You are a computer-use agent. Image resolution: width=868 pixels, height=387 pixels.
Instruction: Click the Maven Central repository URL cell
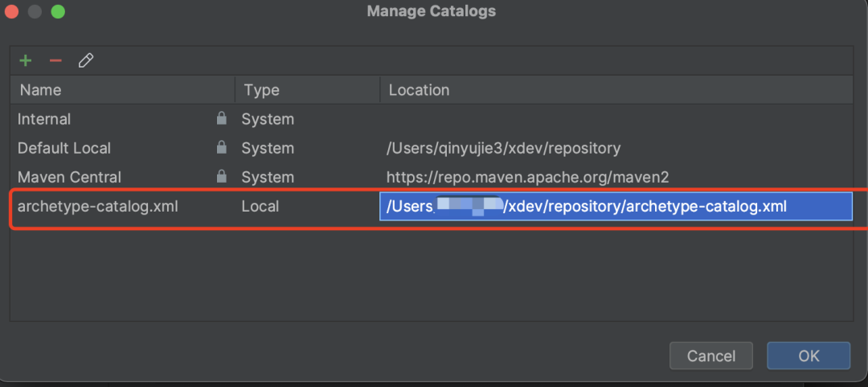tap(528, 177)
